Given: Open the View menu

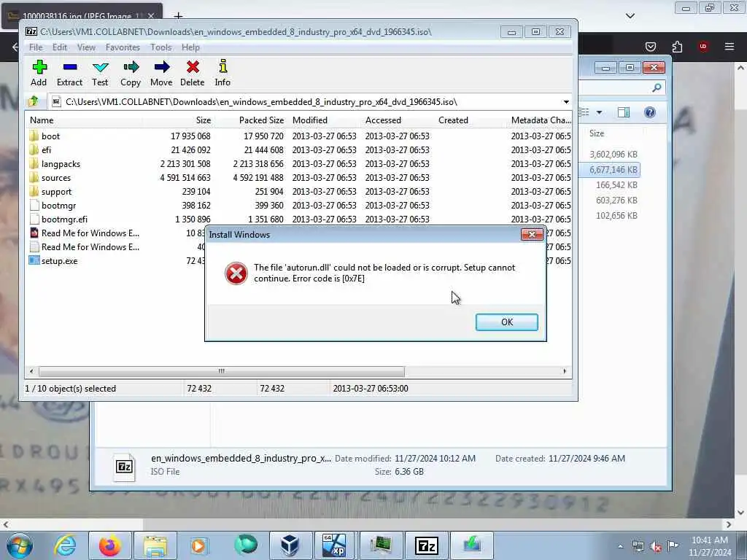Looking at the screenshot, I should [86, 47].
